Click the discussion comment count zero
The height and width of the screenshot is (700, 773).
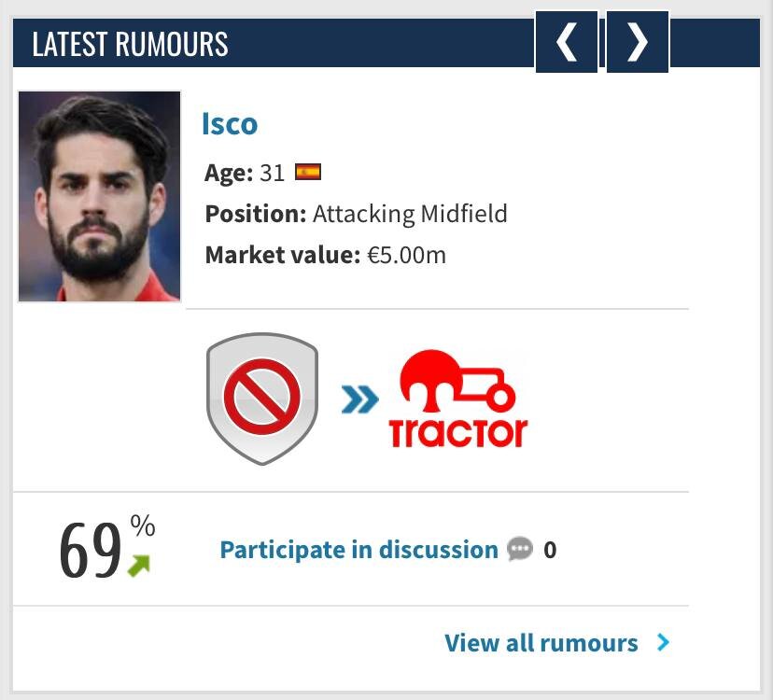tap(550, 550)
